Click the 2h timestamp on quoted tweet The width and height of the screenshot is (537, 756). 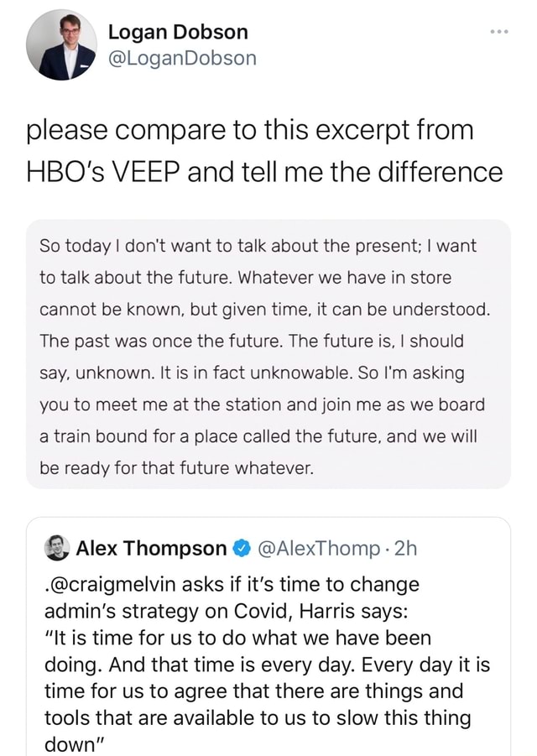pyautogui.click(x=405, y=549)
